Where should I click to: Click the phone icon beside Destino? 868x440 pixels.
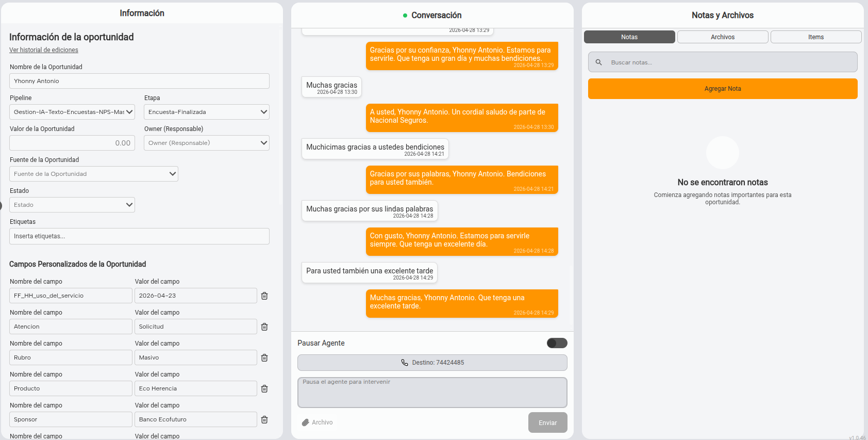point(405,363)
